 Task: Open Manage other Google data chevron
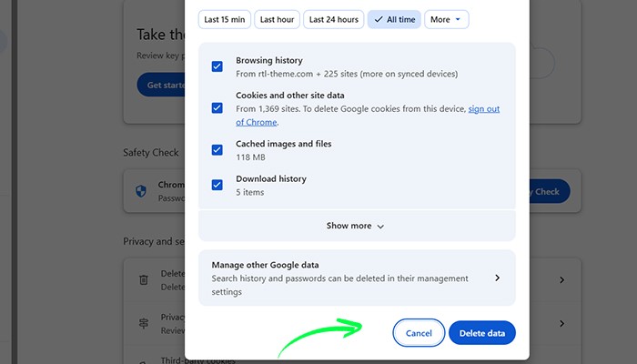pyautogui.click(x=497, y=278)
